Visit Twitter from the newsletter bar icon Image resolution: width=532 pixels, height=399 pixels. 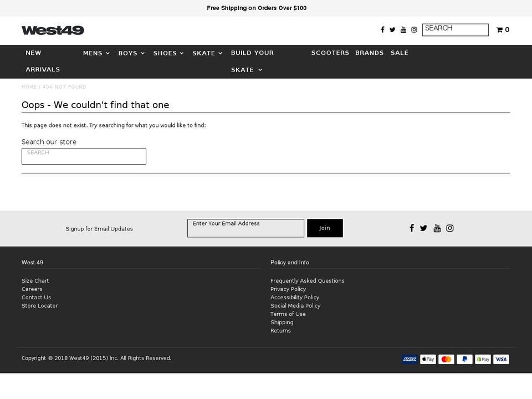click(x=423, y=228)
